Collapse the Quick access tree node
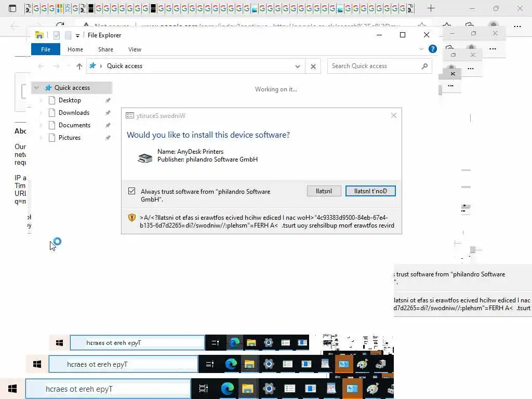 (x=37, y=87)
